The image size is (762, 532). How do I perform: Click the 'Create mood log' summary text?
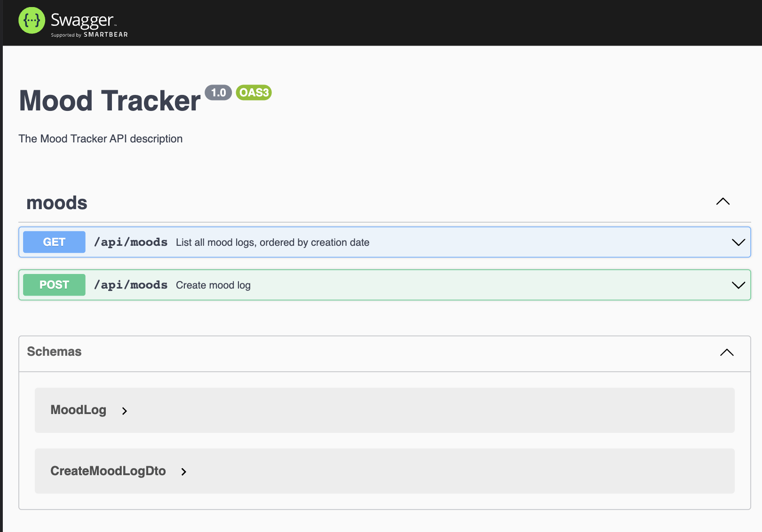(x=213, y=285)
